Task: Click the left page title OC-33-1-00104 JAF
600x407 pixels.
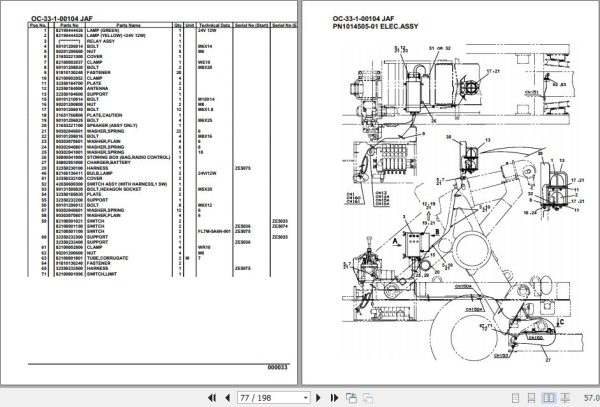Action: tap(62, 18)
